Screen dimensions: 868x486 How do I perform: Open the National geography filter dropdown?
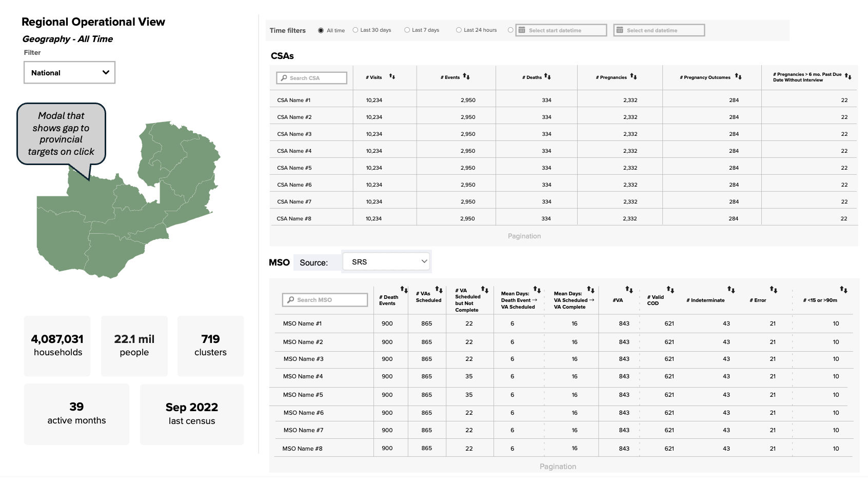69,73
